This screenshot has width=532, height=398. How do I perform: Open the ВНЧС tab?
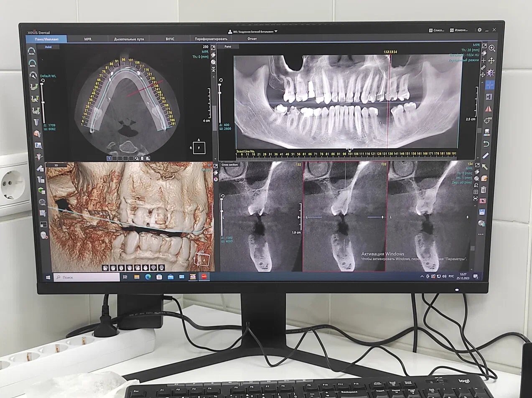coord(170,39)
